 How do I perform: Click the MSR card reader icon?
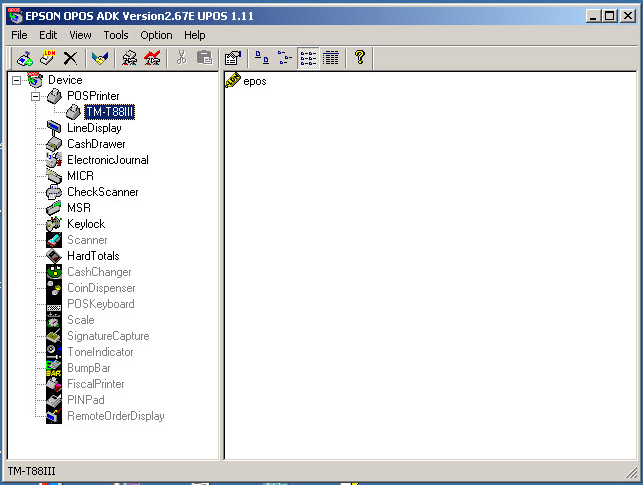[54, 208]
